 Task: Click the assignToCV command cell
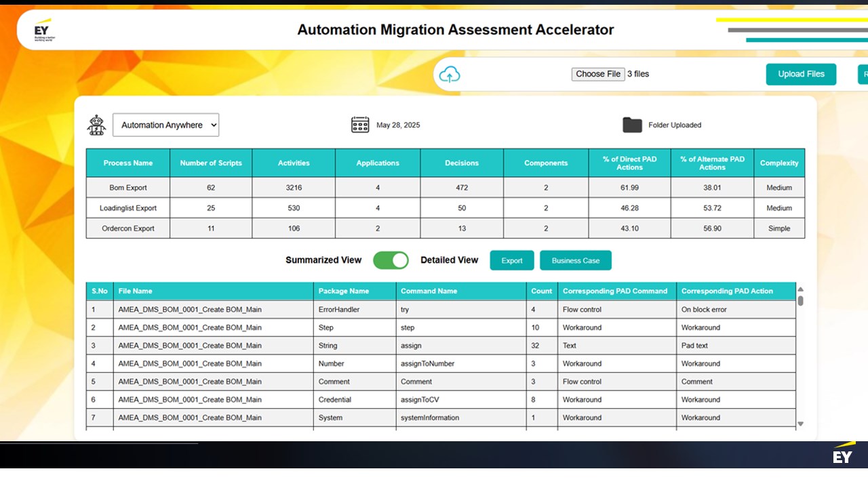pos(461,400)
